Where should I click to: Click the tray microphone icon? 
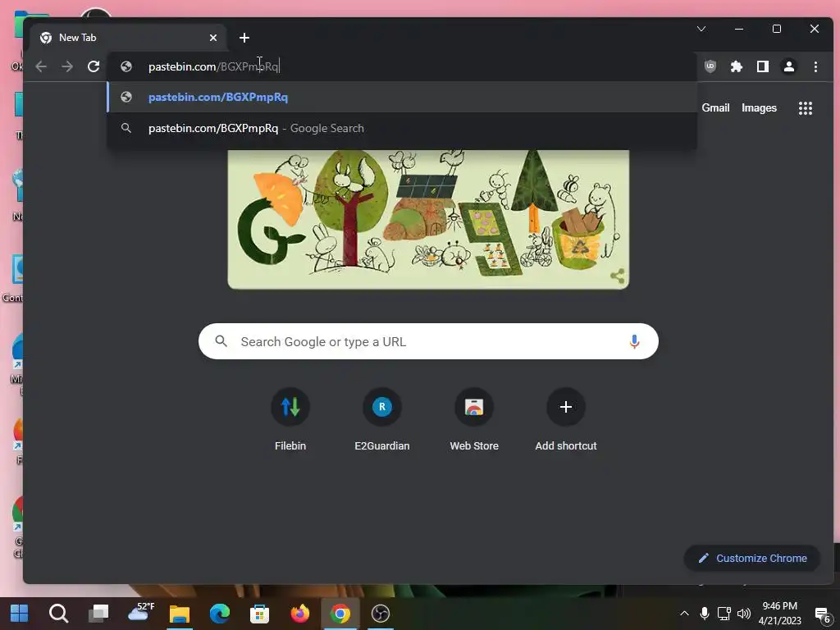[705, 614]
